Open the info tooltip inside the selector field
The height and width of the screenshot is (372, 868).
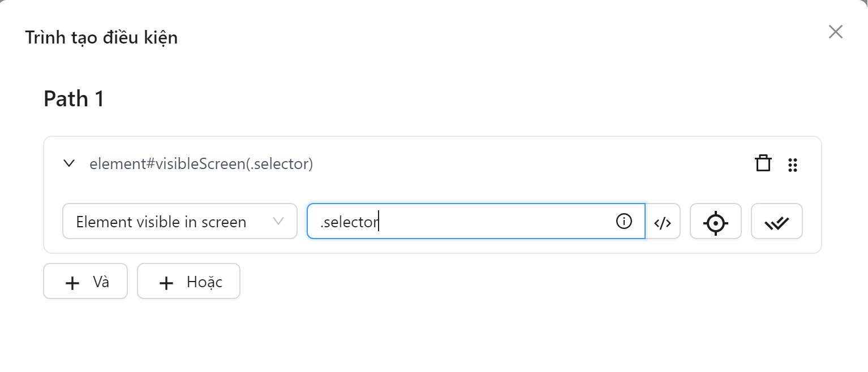click(x=624, y=221)
